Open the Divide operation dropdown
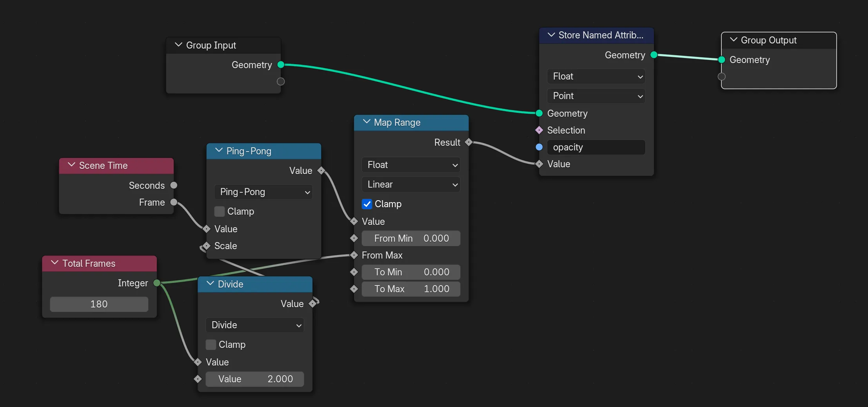The width and height of the screenshot is (868, 407). point(254,325)
